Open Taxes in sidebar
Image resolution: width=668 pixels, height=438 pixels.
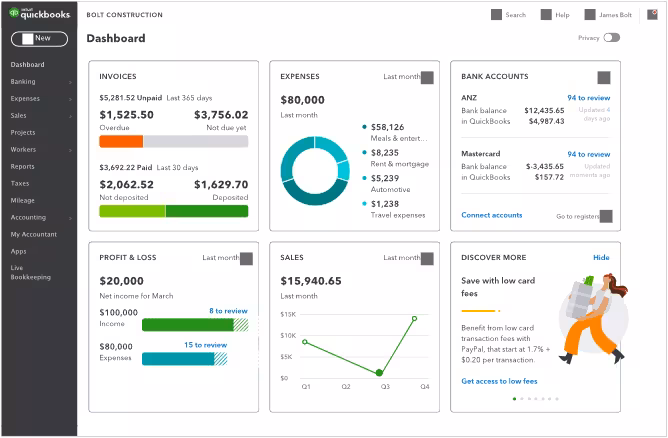click(20, 184)
